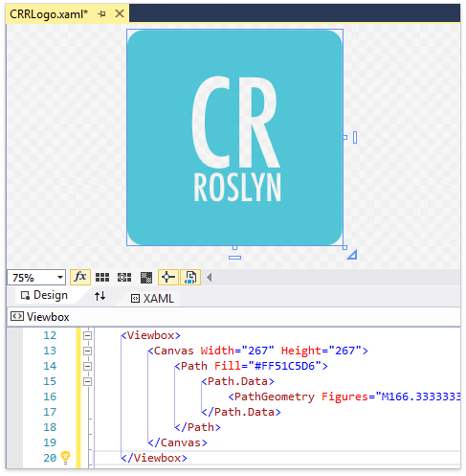Switch to the Design pane tab
The image size is (466, 476).
44,295
